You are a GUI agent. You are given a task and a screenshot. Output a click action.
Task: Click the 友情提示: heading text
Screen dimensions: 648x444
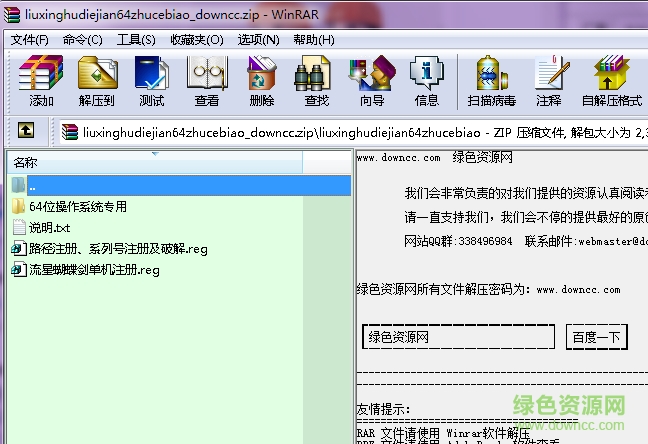(x=384, y=409)
